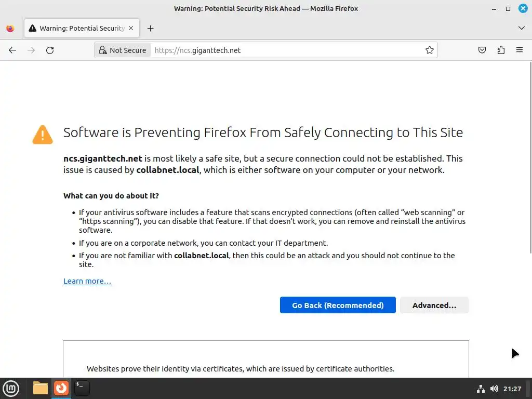This screenshot has height=399, width=532.
Task: Click the volume speaker tray icon
Action: coord(494,389)
